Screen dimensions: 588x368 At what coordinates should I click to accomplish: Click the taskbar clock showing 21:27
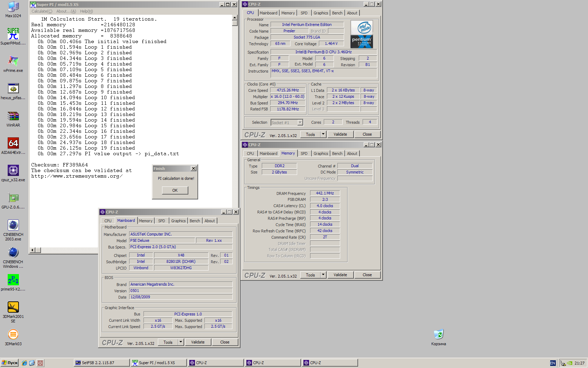tap(580, 363)
